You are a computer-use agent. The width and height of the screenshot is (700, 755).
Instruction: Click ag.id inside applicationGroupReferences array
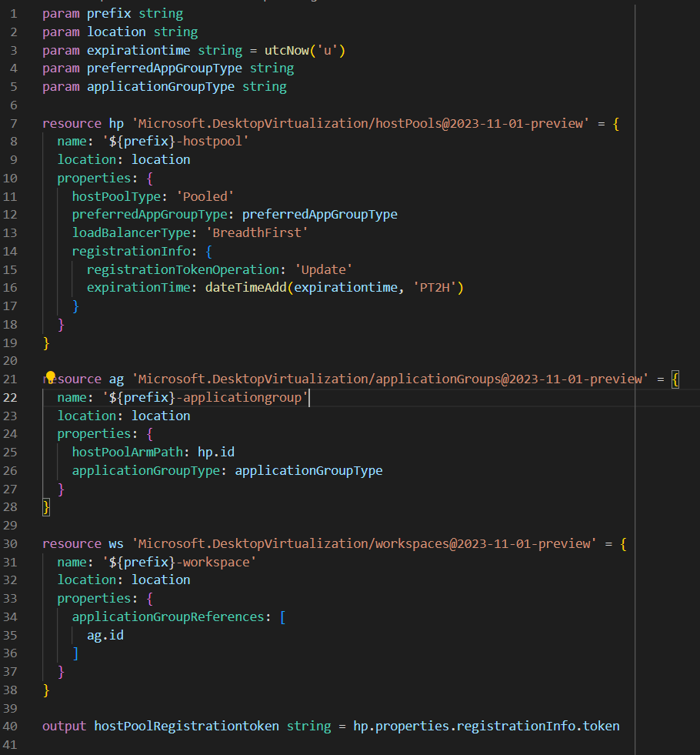(105, 636)
